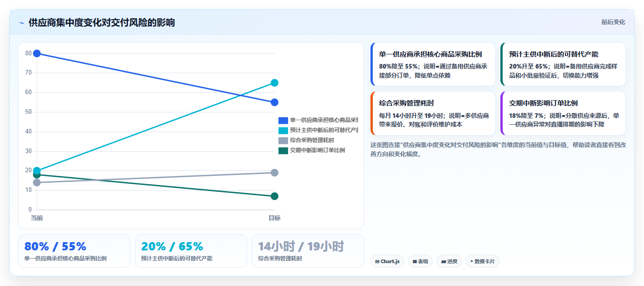
Task: Toggle the cyan legend swatch for 预计主供中断后的可替代产能
Action: (283, 130)
